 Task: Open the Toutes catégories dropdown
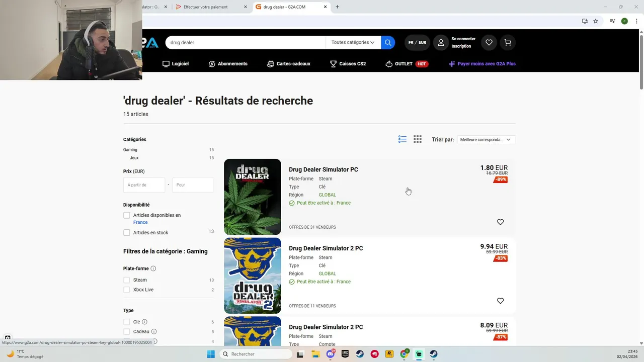tap(353, 43)
